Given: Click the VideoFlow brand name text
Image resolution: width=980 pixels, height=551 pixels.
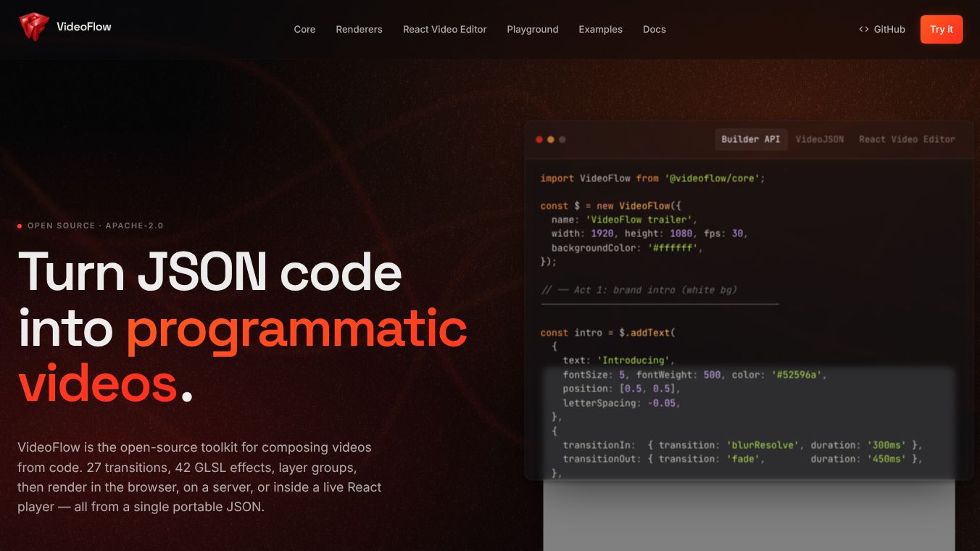Looking at the screenshot, I should tap(84, 27).
